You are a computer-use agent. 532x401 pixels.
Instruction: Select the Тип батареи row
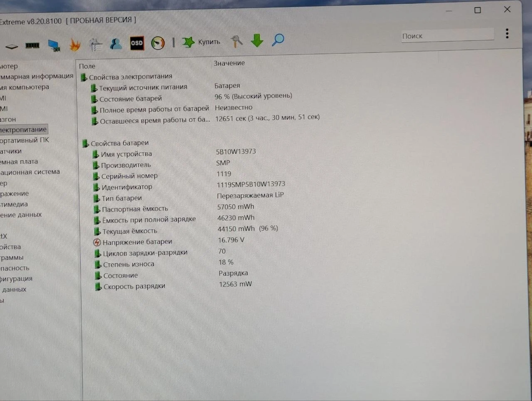189,197
